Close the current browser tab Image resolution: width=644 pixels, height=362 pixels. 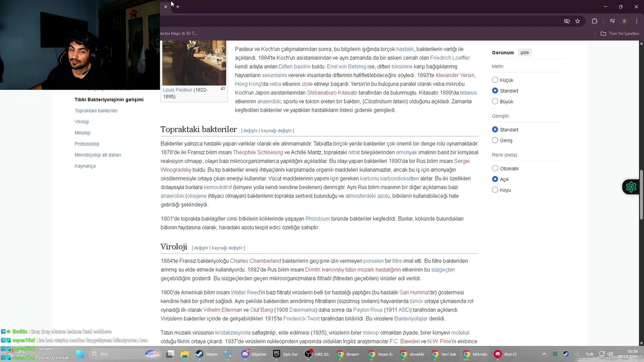[166, 7]
